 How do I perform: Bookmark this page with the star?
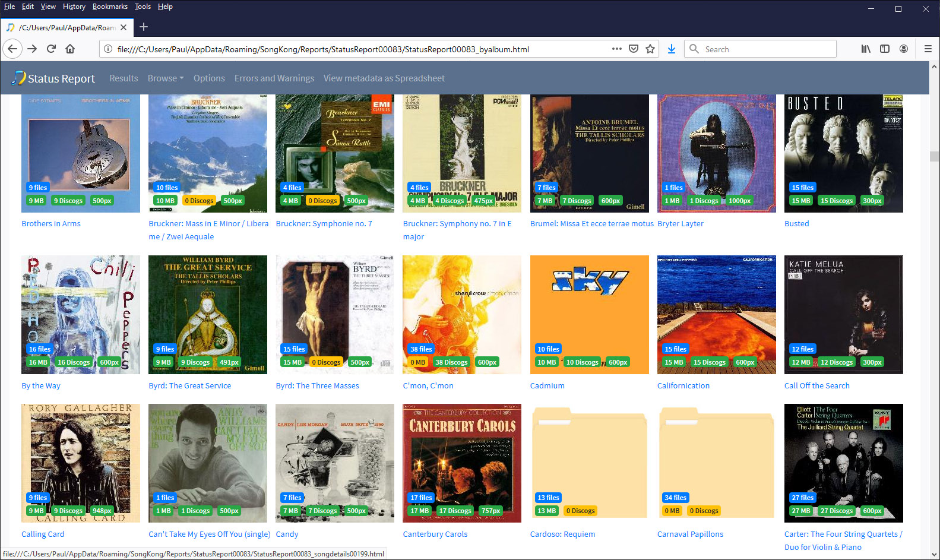[x=650, y=49]
